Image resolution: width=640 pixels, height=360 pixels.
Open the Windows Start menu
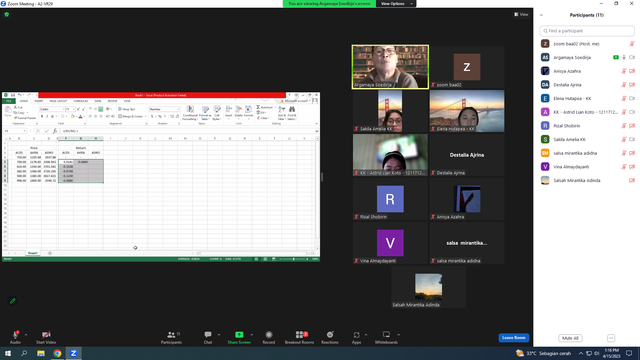point(8,353)
